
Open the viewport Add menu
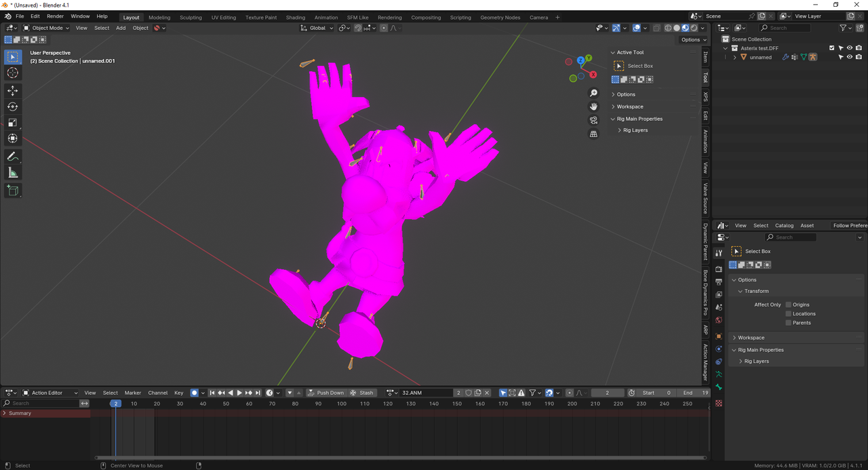tap(121, 28)
